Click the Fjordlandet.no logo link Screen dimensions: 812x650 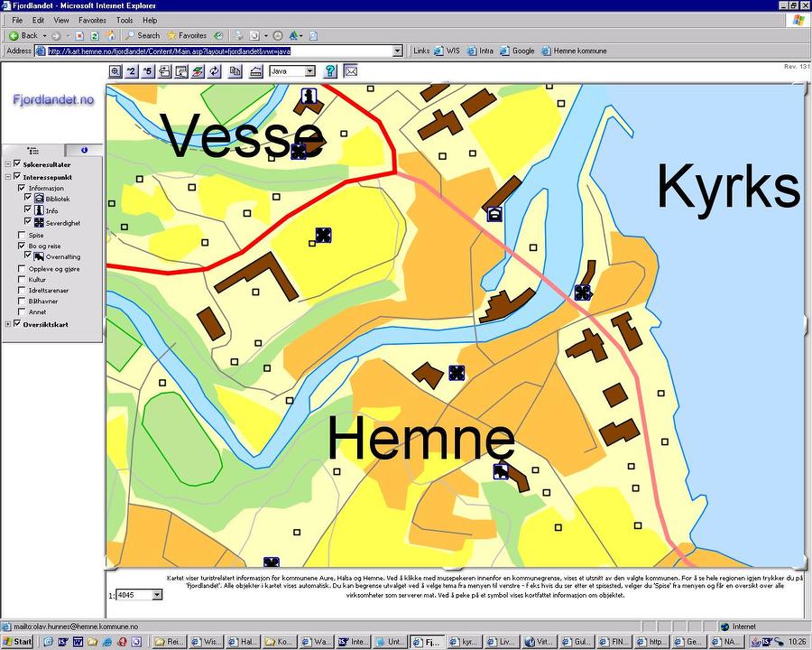(52, 100)
